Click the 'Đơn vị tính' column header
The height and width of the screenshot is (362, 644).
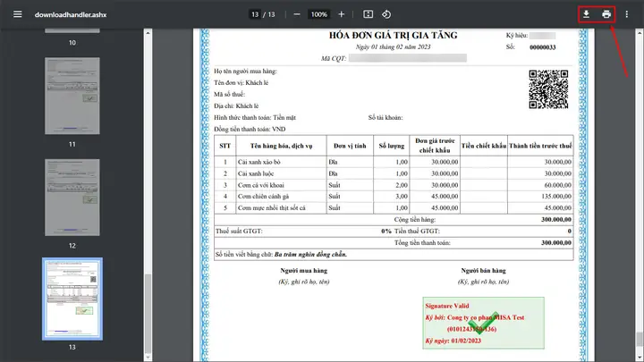350,146
